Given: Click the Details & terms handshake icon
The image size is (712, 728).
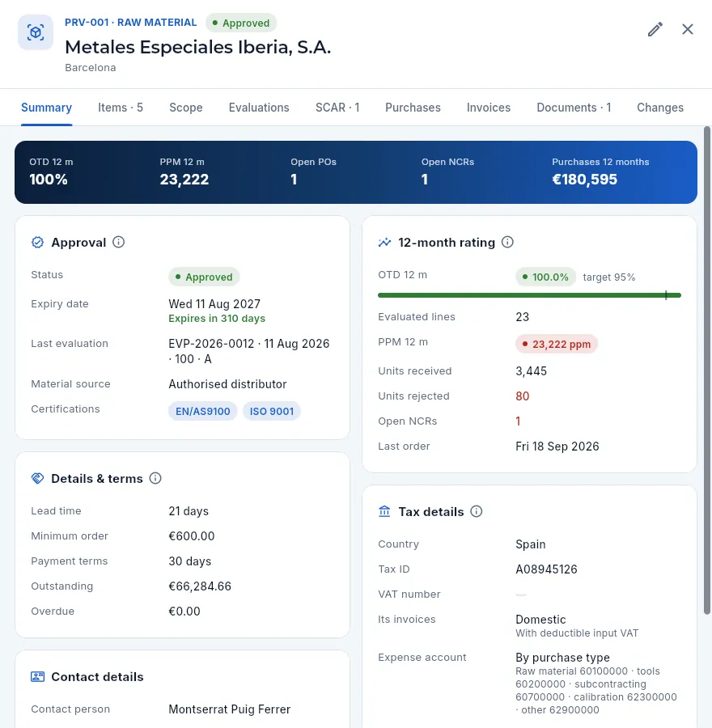Looking at the screenshot, I should click(x=37, y=478).
